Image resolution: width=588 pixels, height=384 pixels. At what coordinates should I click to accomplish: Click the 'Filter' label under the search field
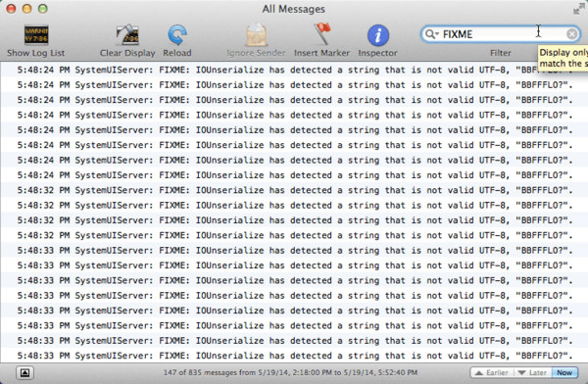[x=501, y=53]
